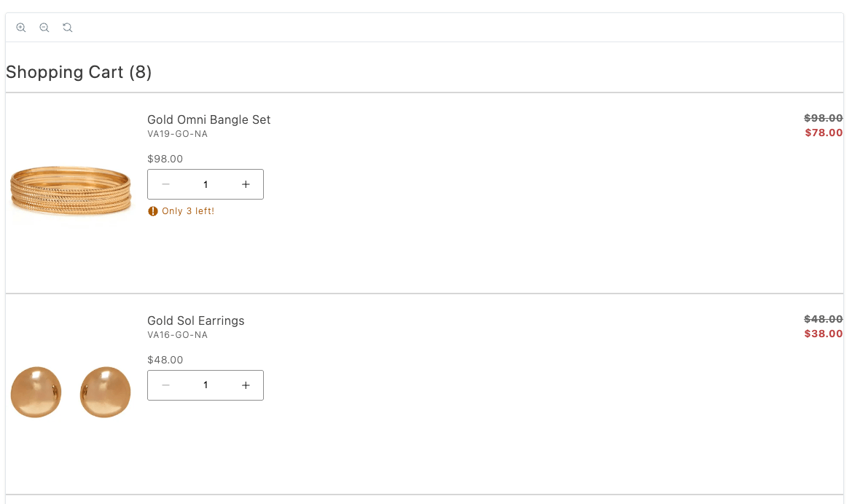Click the low stock warning icon
The image size is (852, 504).
tap(153, 211)
